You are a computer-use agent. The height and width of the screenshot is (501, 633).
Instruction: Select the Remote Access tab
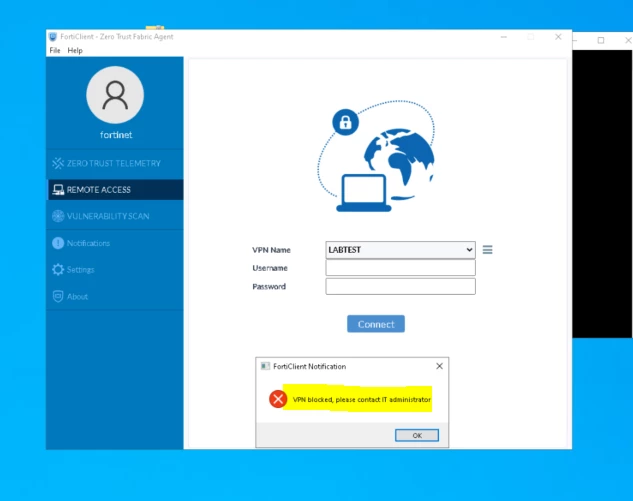click(x=115, y=190)
